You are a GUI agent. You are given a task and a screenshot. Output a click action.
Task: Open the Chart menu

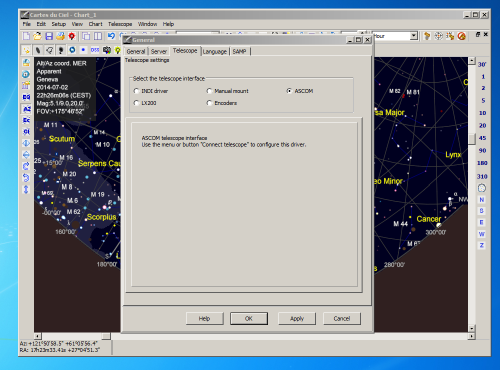pyautogui.click(x=96, y=24)
